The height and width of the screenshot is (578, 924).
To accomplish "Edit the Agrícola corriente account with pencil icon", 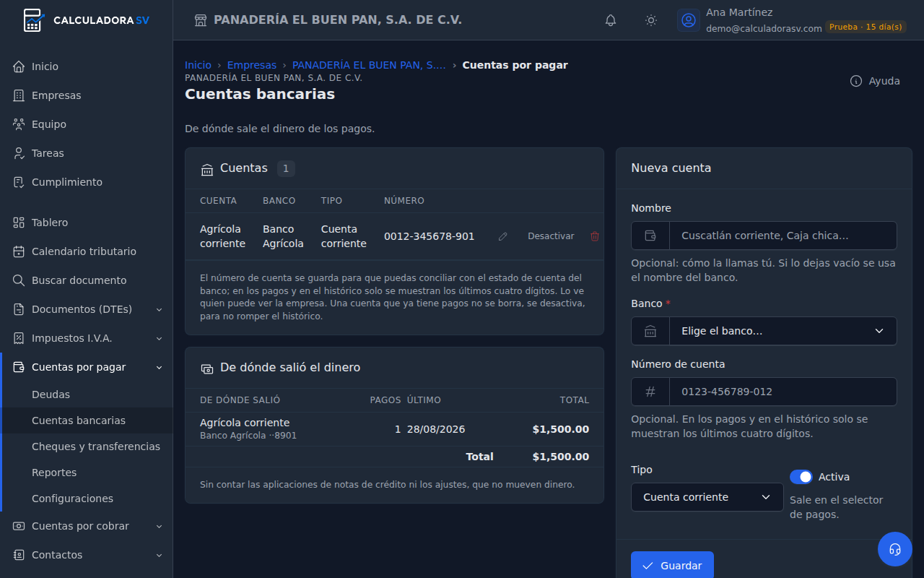I will (503, 236).
